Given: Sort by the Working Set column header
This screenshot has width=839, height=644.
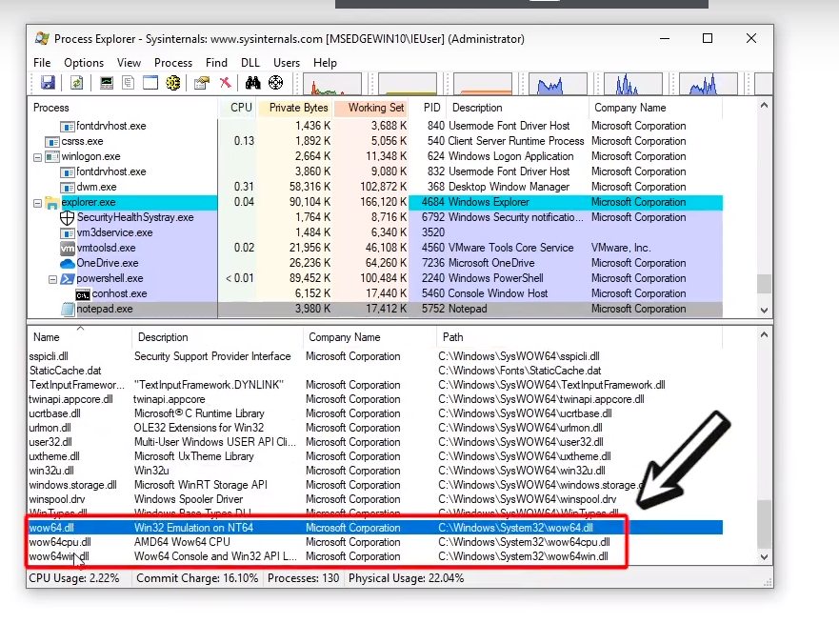Looking at the screenshot, I should [x=370, y=108].
